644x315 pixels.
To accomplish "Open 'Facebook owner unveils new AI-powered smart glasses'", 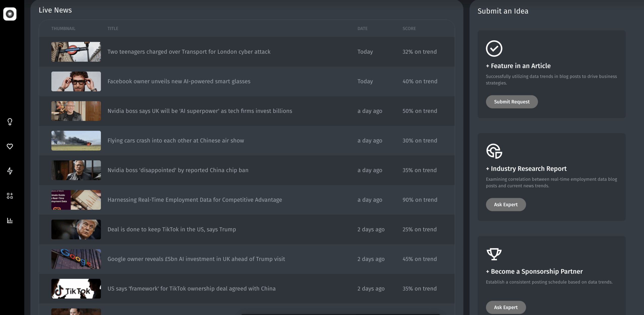I will 179,81.
